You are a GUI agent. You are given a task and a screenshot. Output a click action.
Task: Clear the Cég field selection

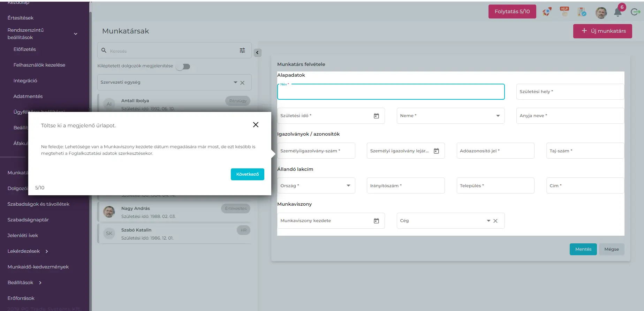click(495, 221)
